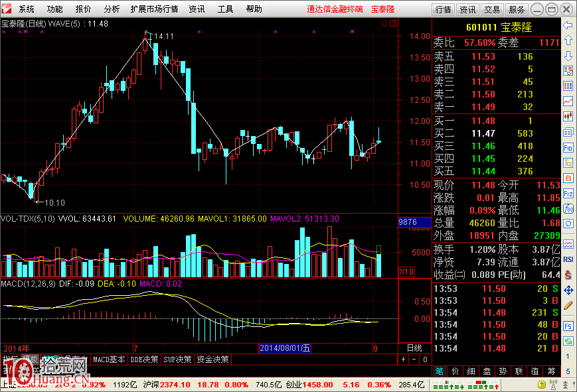
Task: Open the news document windows icon
Action: click(568, 132)
